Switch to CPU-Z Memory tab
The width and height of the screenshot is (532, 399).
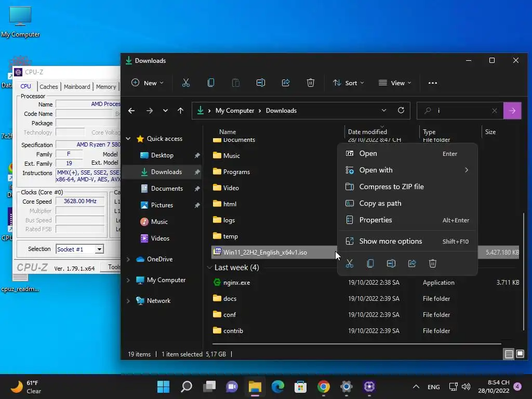[x=106, y=87]
